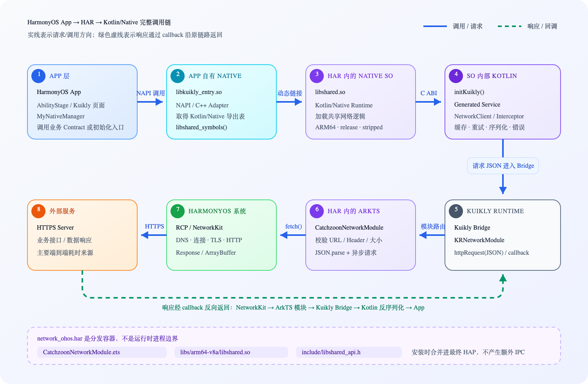Select the purple number 3 badge beside HAR 内的 NATIVE SO

[317, 76]
